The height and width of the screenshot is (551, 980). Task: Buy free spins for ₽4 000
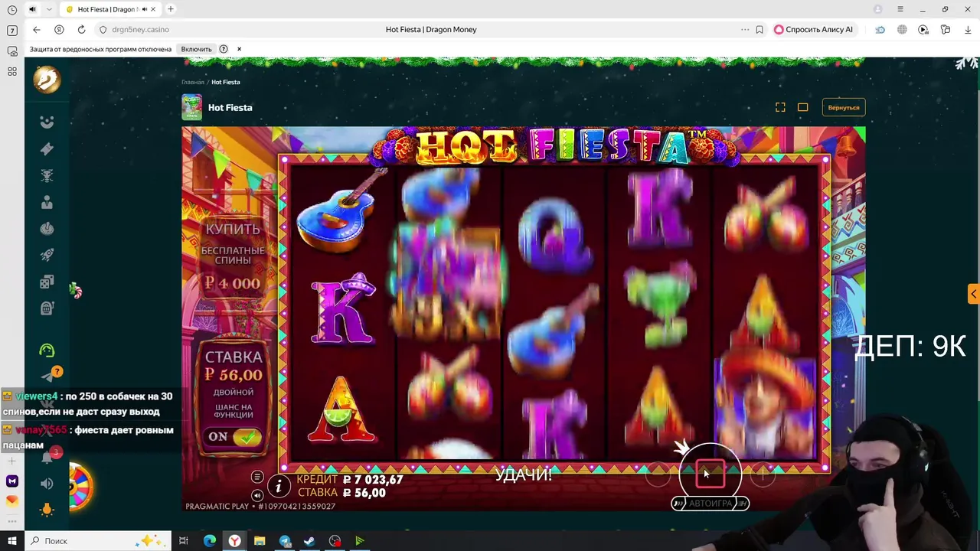(x=233, y=256)
